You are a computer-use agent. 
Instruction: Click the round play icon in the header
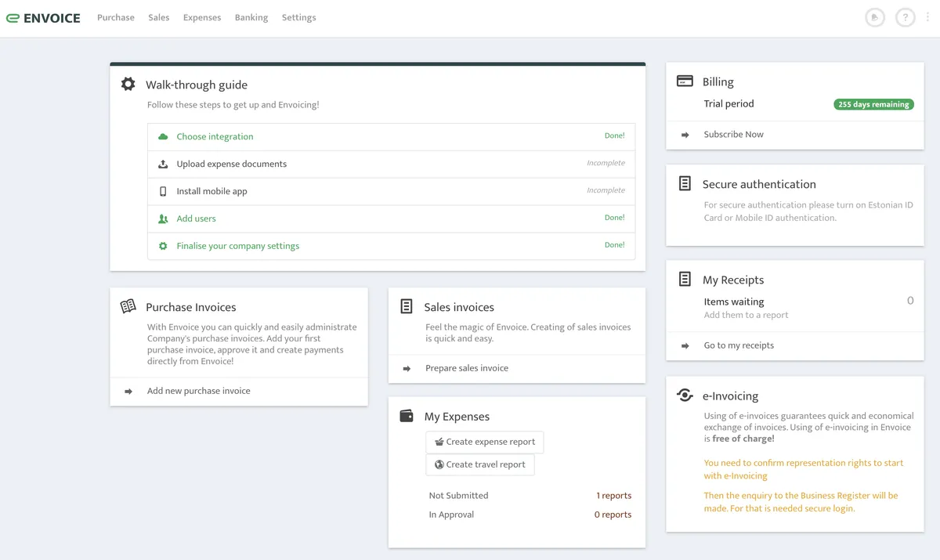(x=875, y=17)
